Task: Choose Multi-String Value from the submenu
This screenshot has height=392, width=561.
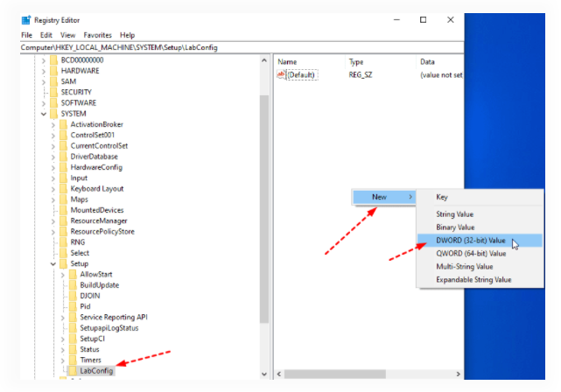Action: [480, 267]
